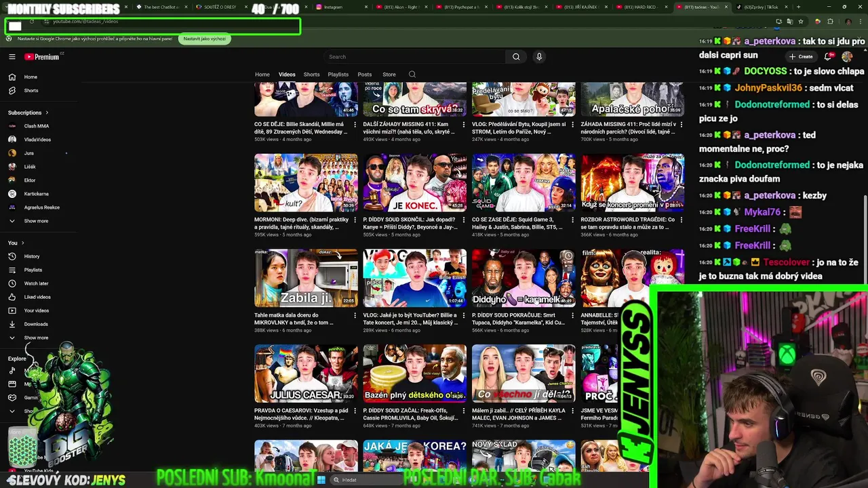
Task: Open Bazén plný dětského oleje thumbnail
Action: point(414,373)
